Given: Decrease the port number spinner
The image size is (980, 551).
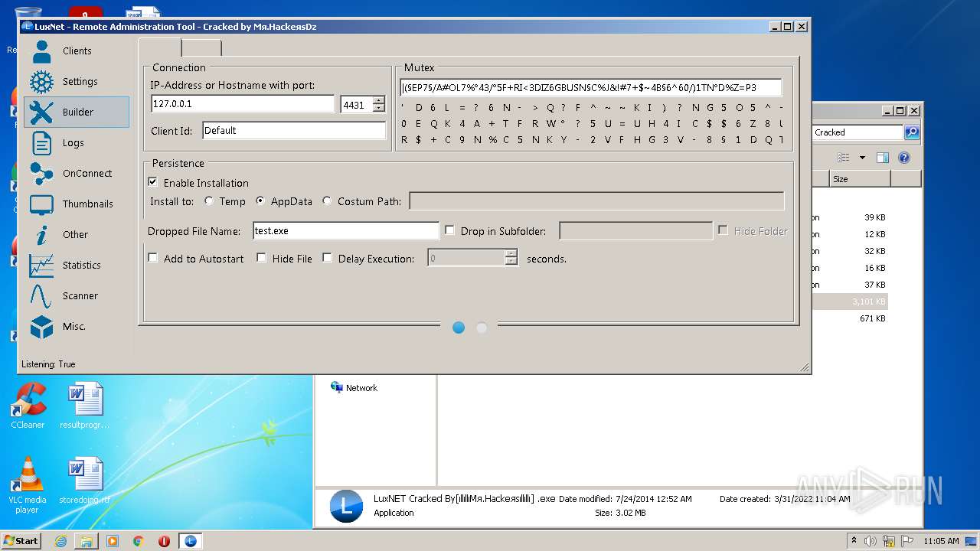Looking at the screenshot, I should pos(378,109).
